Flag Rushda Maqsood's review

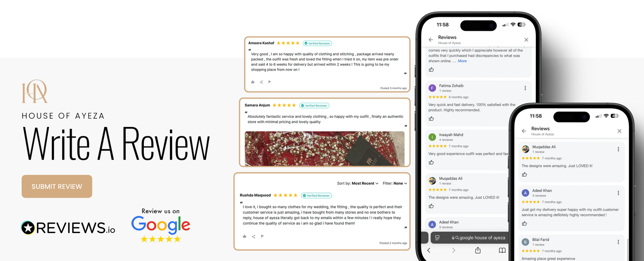click(262, 236)
